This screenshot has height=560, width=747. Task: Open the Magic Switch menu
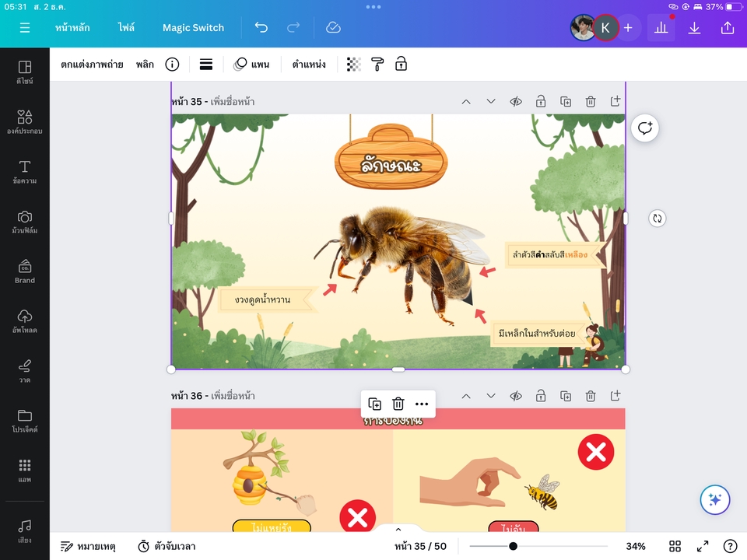(x=193, y=27)
